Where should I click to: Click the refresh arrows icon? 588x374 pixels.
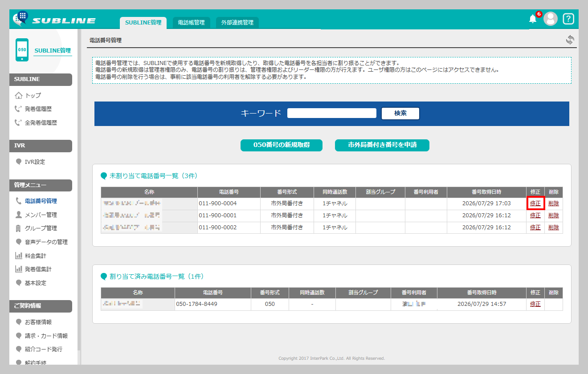click(570, 40)
